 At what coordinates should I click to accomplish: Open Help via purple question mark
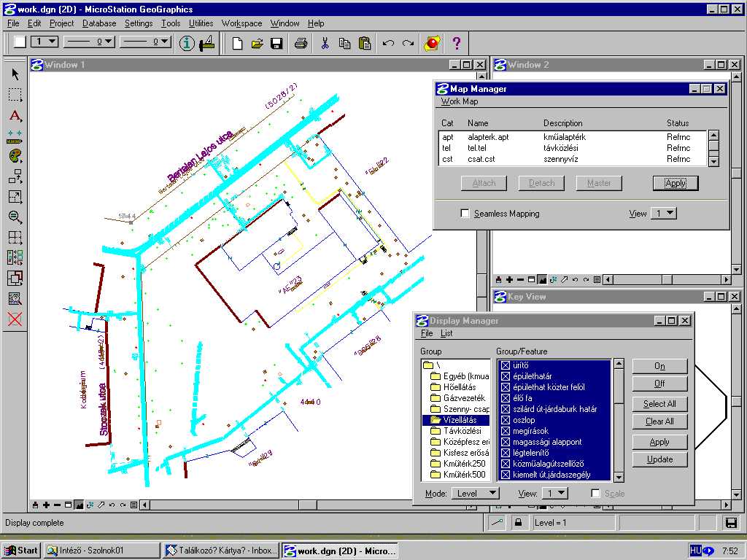(457, 43)
